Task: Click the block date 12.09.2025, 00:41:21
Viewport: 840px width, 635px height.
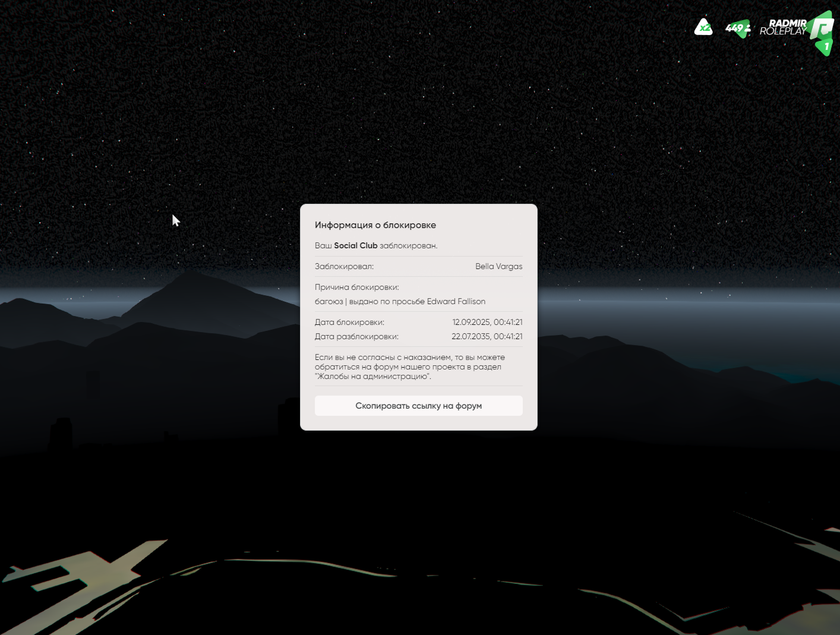Action: click(x=487, y=322)
